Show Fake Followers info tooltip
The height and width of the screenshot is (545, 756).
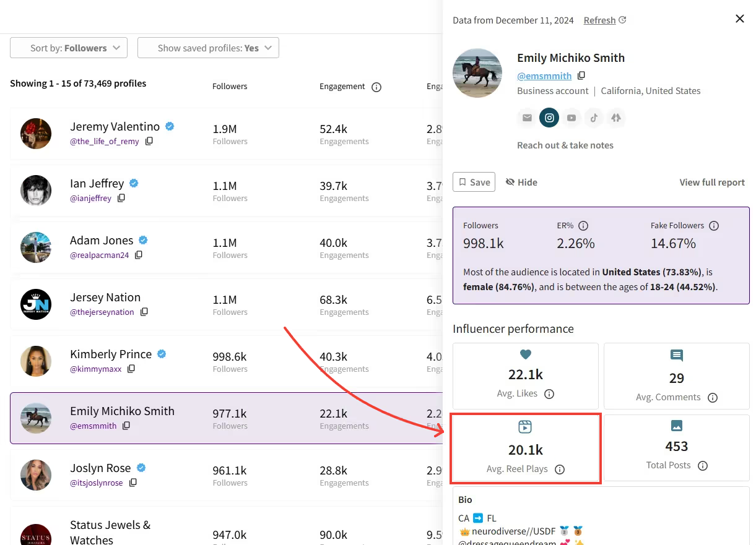tap(714, 226)
